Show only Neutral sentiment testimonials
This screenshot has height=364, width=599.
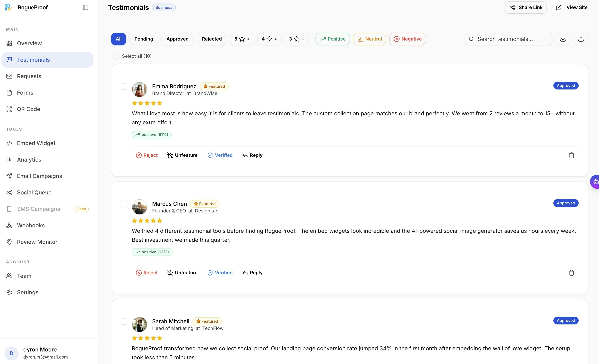370,39
